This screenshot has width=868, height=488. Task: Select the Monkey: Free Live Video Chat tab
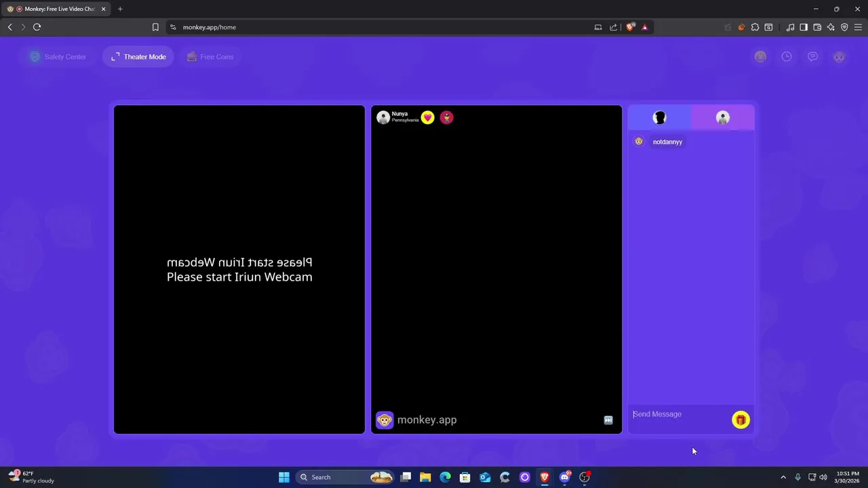pos(56,9)
